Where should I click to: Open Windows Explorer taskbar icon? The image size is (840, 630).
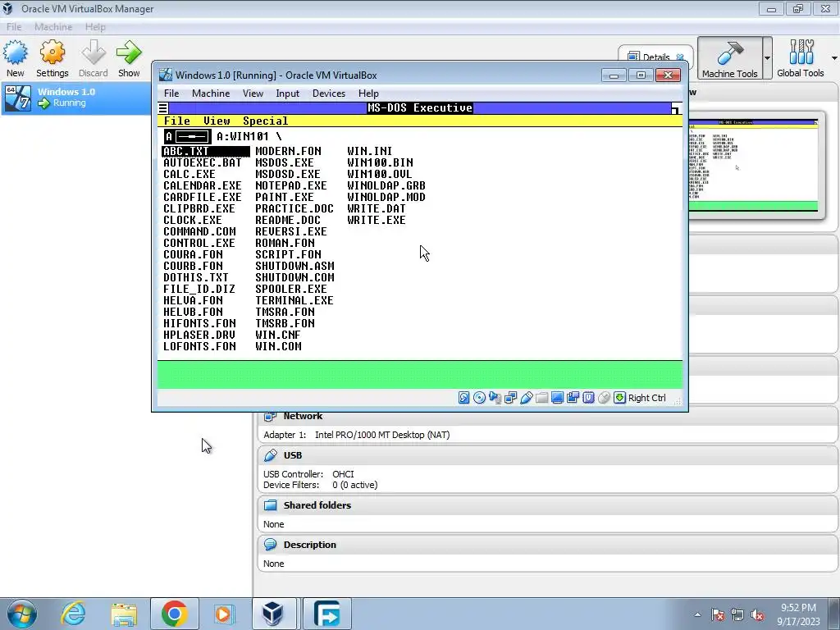point(125,614)
